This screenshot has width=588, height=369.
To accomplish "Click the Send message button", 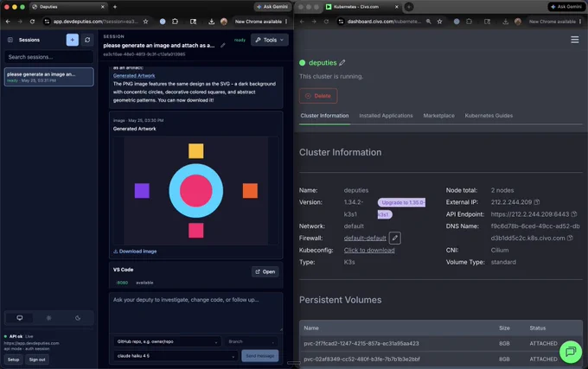I will 260,356.
